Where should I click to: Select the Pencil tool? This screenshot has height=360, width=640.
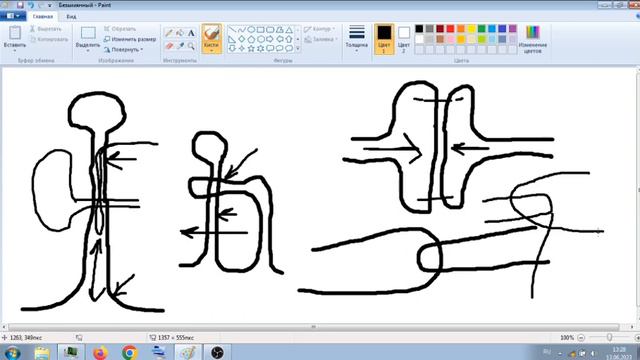tap(169, 33)
